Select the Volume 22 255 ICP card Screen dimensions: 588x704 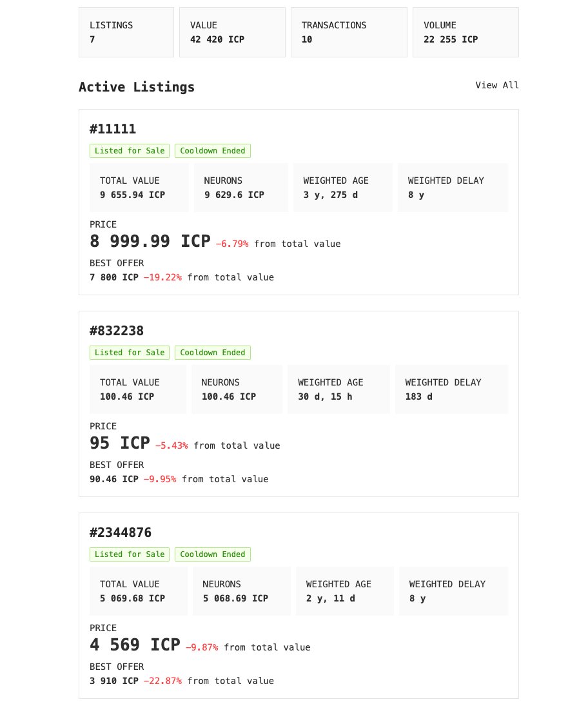pyautogui.click(x=465, y=32)
